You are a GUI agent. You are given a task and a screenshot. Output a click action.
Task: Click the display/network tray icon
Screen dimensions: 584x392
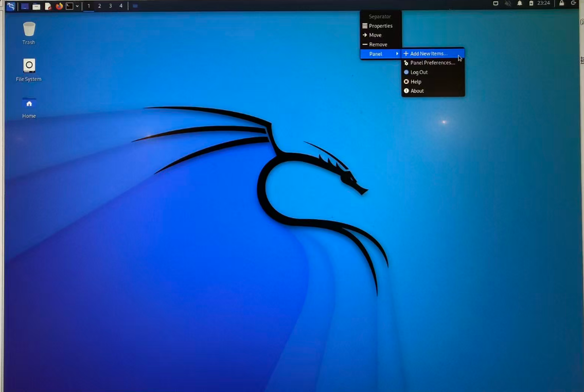[x=495, y=4]
